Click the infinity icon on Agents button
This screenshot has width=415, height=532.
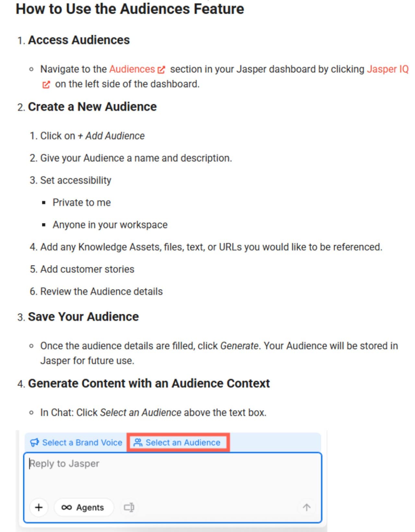pos(66,507)
